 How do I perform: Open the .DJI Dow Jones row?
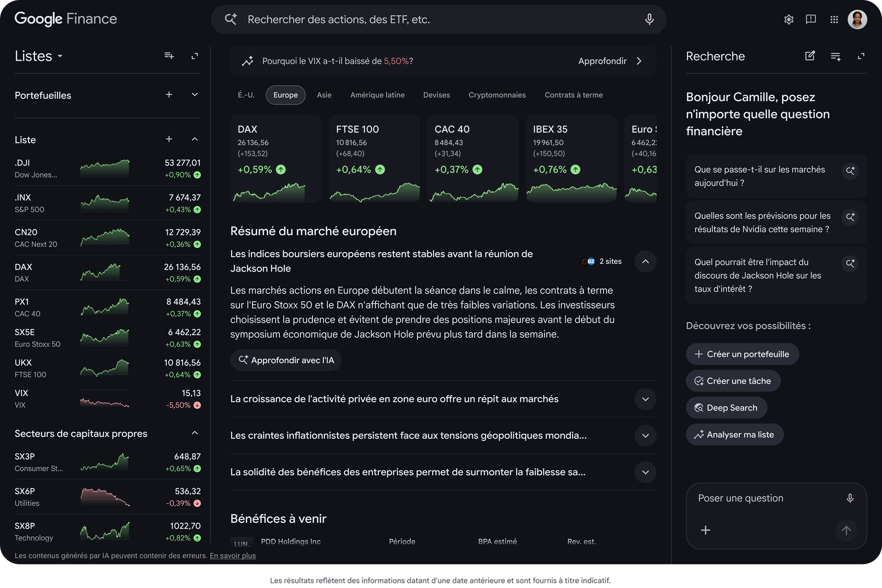click(107, 169)
